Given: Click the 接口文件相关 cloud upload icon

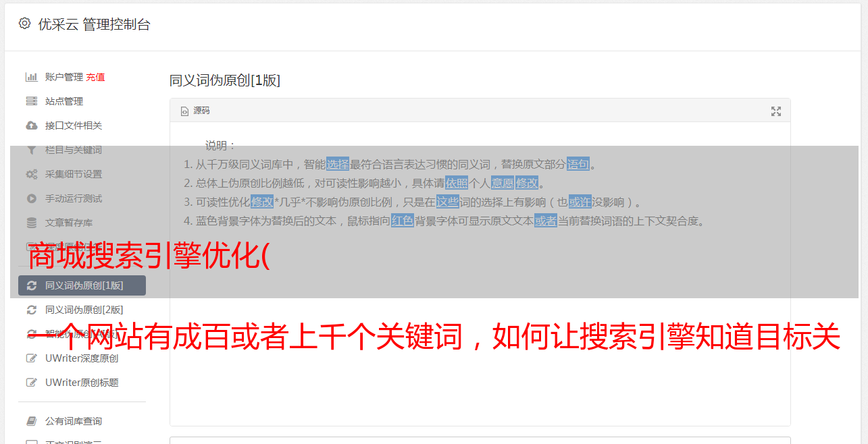Looking at the screenshot, I should [x=31, y=126].
